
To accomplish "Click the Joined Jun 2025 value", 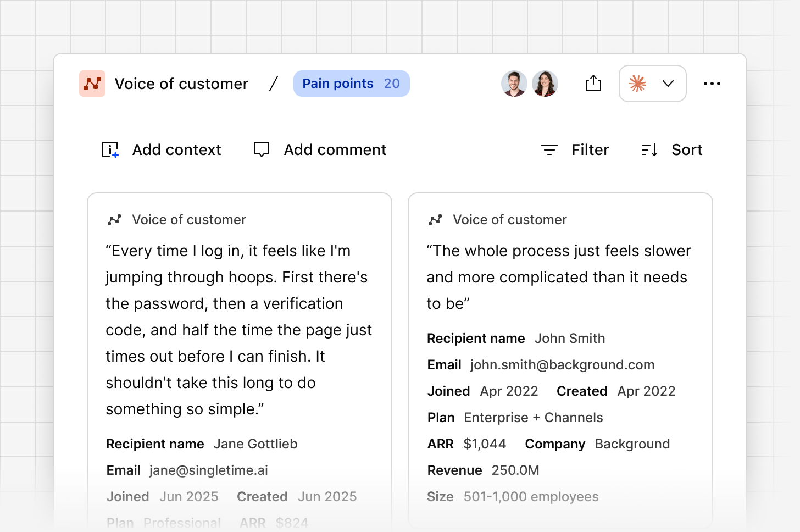I will point(189,497).
